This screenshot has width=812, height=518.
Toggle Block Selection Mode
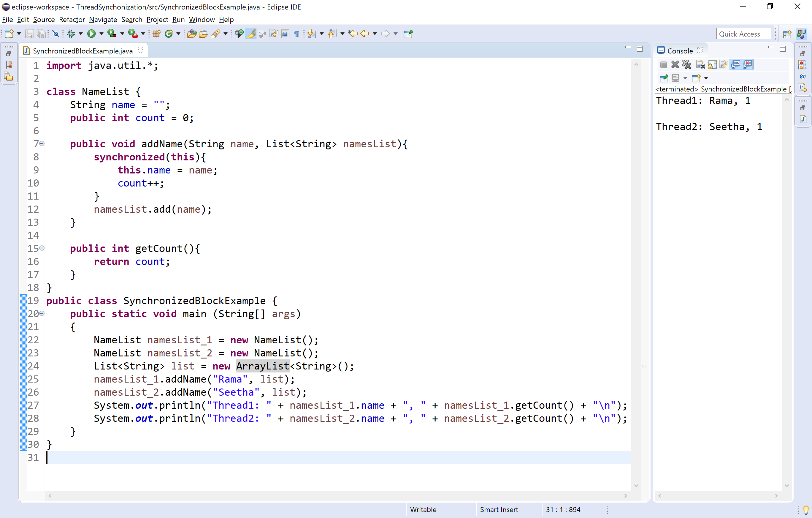point(285,34)
